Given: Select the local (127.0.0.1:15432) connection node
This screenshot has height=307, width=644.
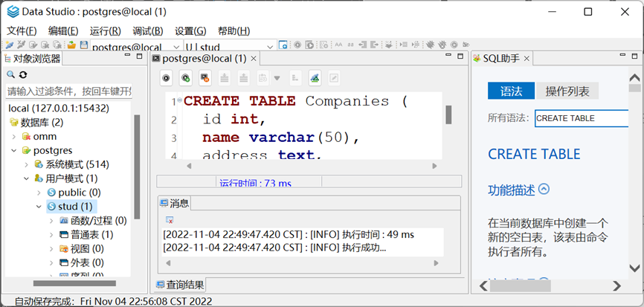Looking at the screenshot, I should point(59,109).
